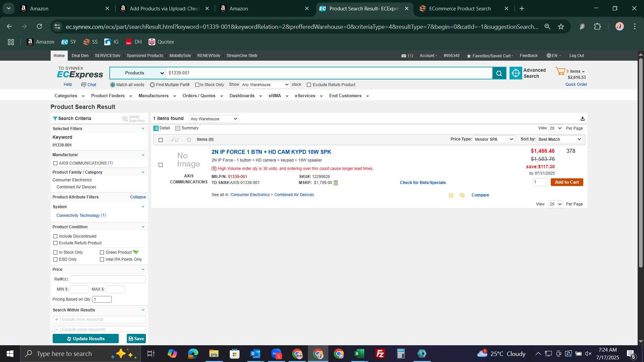
Task: Check Green Product filter
Action: point(102,252)
